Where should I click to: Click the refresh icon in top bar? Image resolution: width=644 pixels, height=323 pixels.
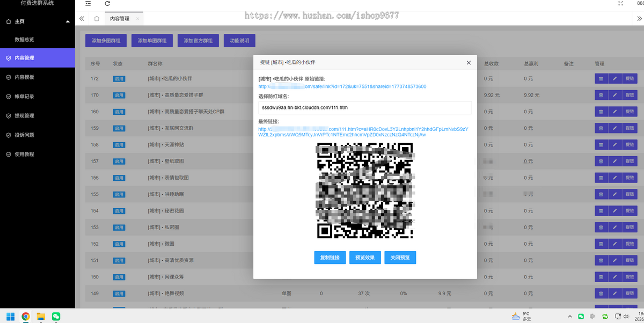point(107,3)
